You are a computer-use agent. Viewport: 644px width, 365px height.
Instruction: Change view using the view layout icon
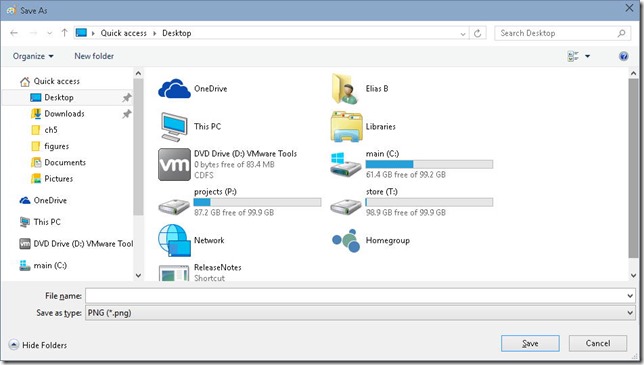pos(573,56)
